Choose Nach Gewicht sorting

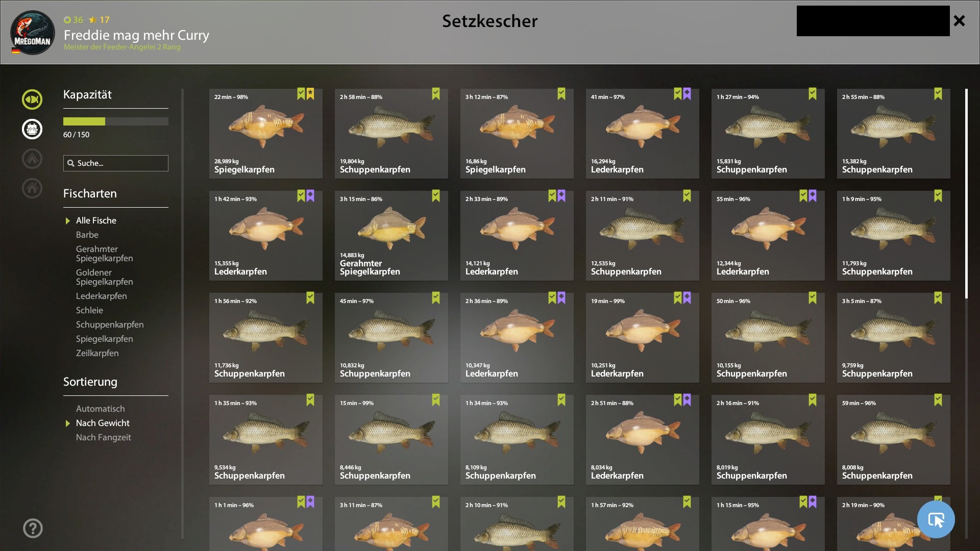coord(103,423)
